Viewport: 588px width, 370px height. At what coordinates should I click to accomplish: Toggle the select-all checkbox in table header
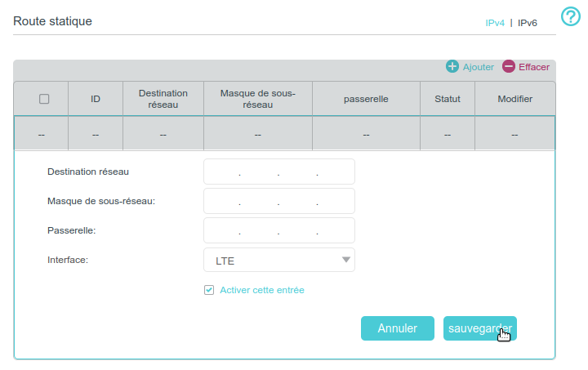point(44,99)
